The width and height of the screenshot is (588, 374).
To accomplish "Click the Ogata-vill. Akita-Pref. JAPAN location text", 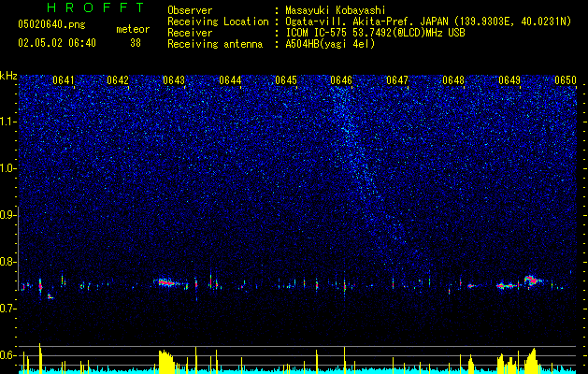I will coord(428,22).
